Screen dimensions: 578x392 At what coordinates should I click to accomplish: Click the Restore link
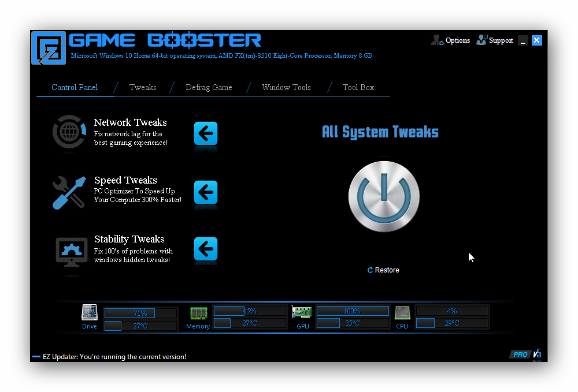click(383, 270)
